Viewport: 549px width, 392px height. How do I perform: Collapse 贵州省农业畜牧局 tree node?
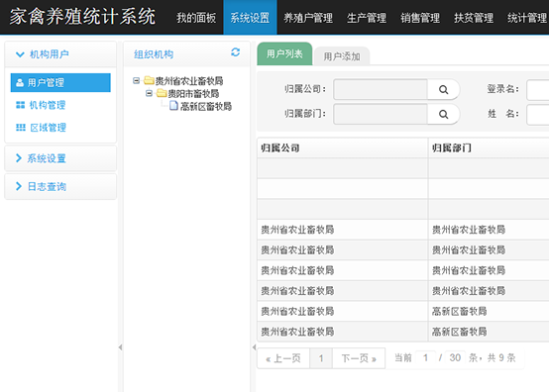136,81
